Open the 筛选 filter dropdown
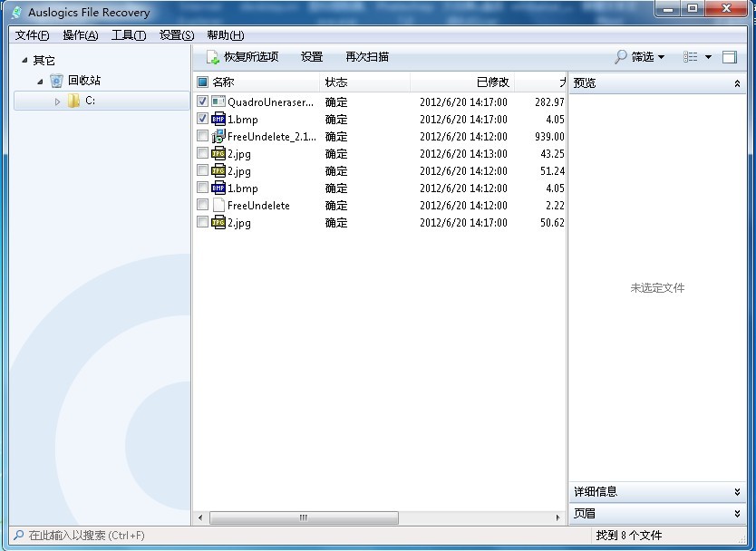Image resolution: width=756 pixels, height=551 pixels. pos(640,57)
